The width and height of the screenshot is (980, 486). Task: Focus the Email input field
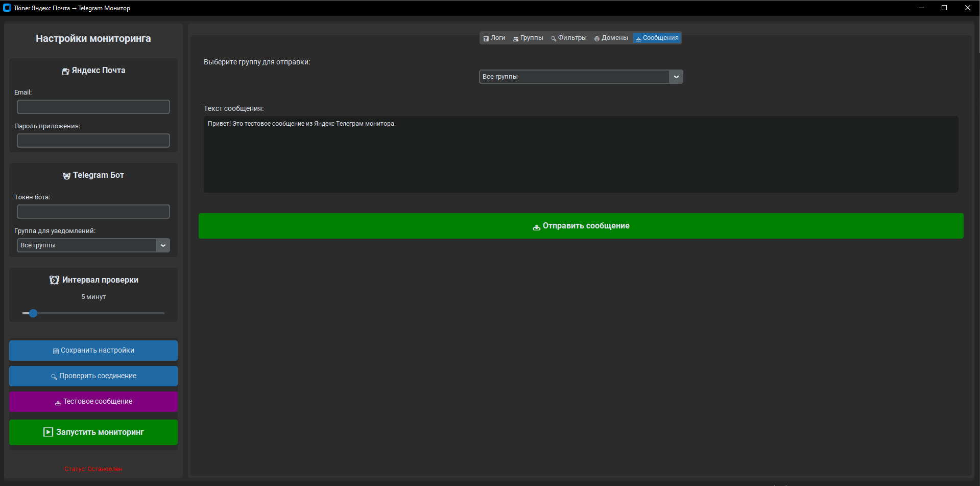(x=93, y=107)
